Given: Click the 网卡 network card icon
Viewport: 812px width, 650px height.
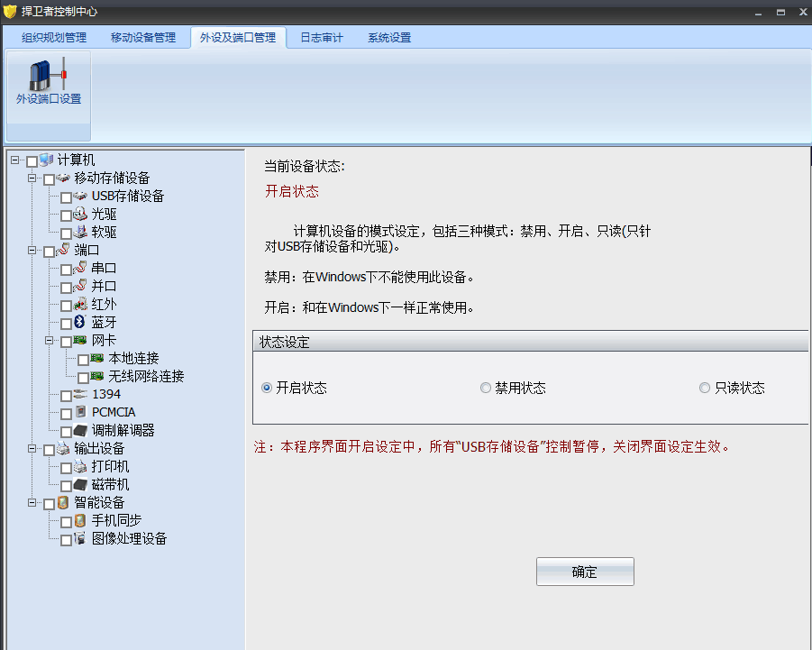Looking at the screenshot, I should tap(80, 340).
